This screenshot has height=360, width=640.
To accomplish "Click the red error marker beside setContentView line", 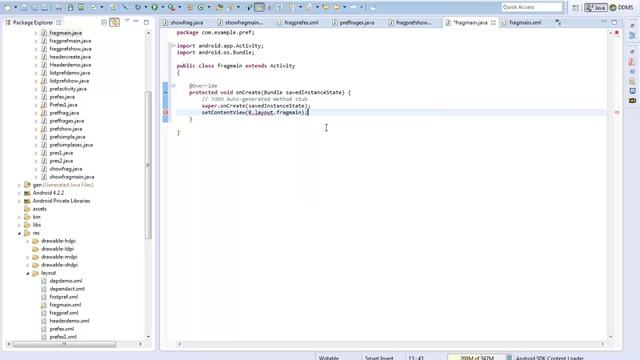I will click(x=165, y=112).
